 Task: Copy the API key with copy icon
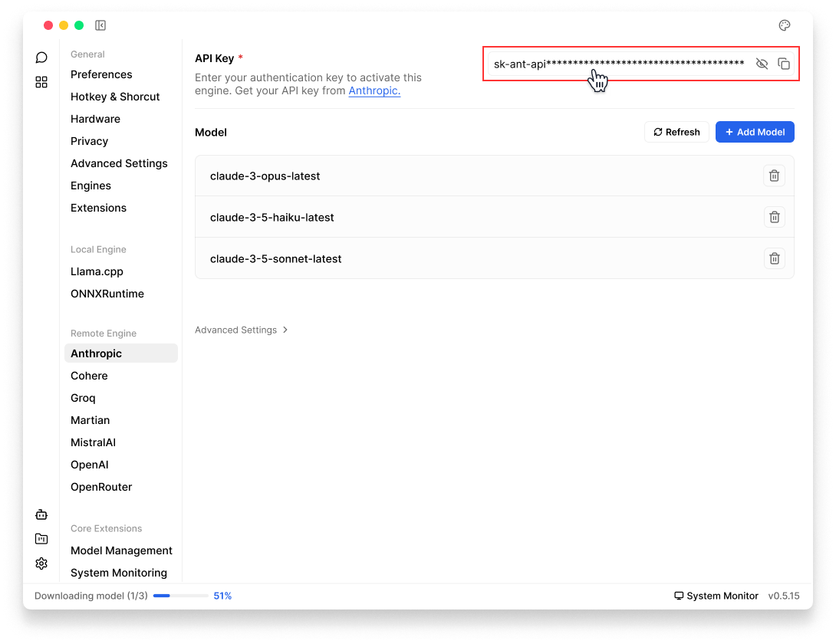(784, 64)
